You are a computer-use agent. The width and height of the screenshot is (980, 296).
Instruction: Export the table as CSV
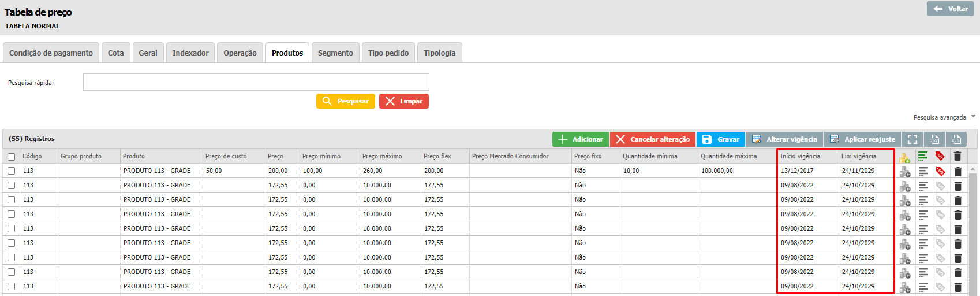click(934, 139)
